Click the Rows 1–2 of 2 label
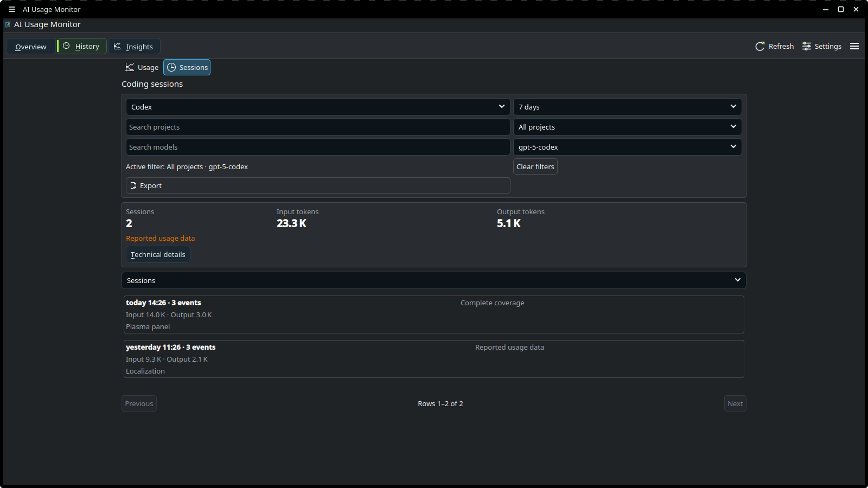868x488 pixels. pyautogui.click(x=441, y=403)
